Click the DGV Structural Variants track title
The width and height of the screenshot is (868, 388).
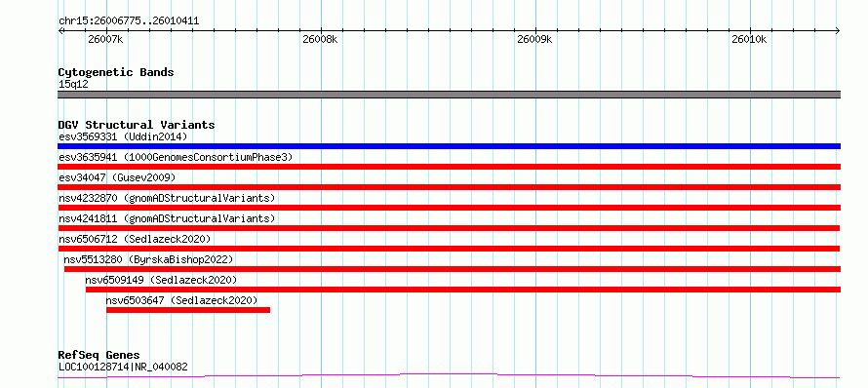(x=137, y=125)
